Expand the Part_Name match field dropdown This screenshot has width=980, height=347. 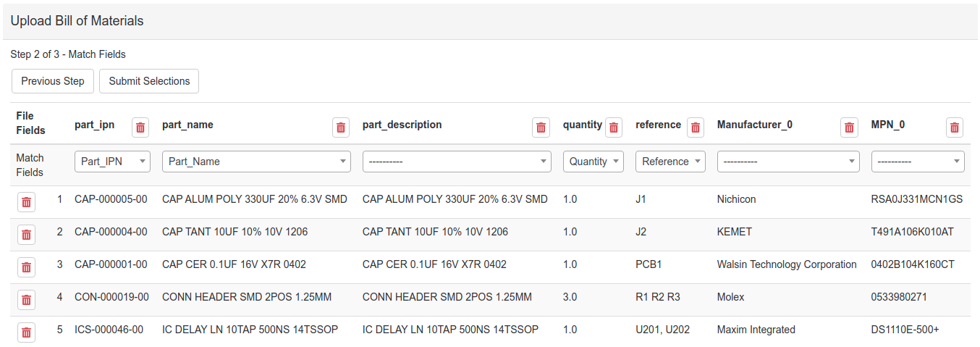(x=256, y=162)
